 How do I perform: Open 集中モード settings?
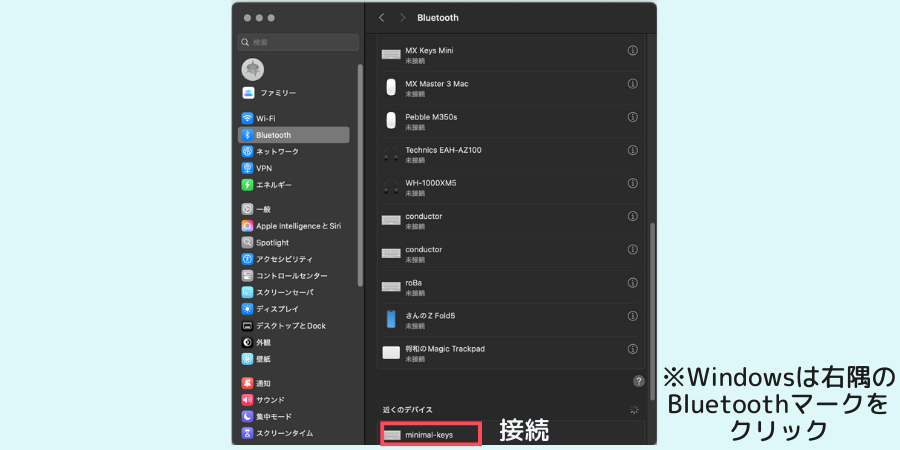(x=294, y=417)
